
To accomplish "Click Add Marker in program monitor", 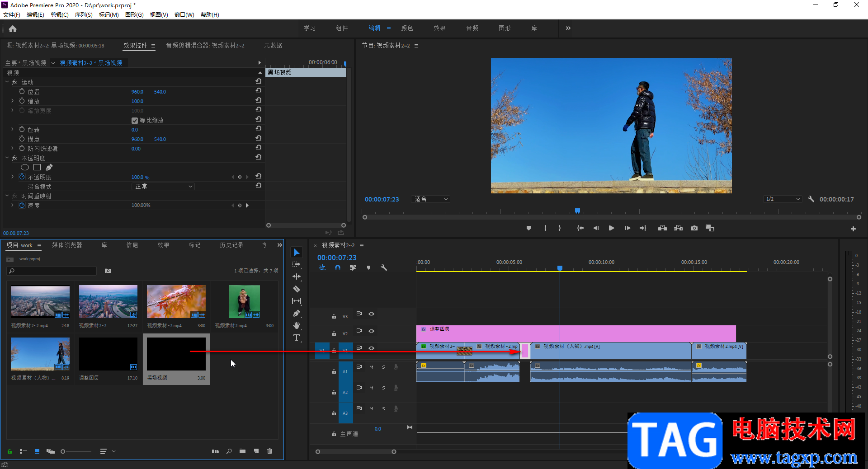I will coord(528,228).
